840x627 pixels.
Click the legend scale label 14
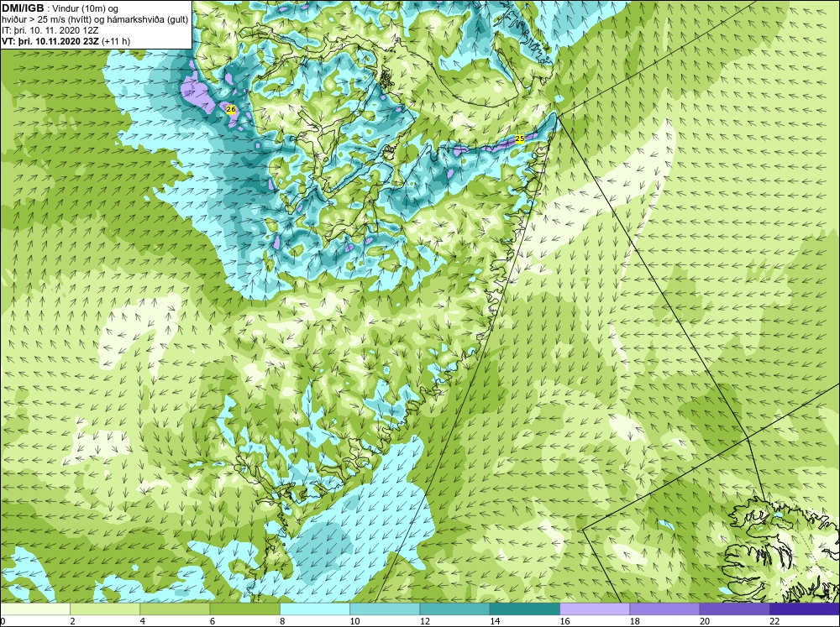[x=495, y=621]
